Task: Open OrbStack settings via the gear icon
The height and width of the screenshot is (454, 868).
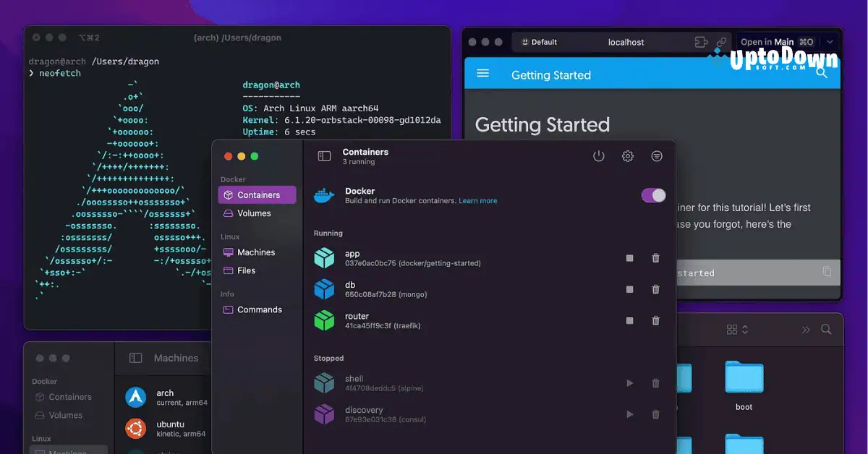Action: click(x=627, y=155)
